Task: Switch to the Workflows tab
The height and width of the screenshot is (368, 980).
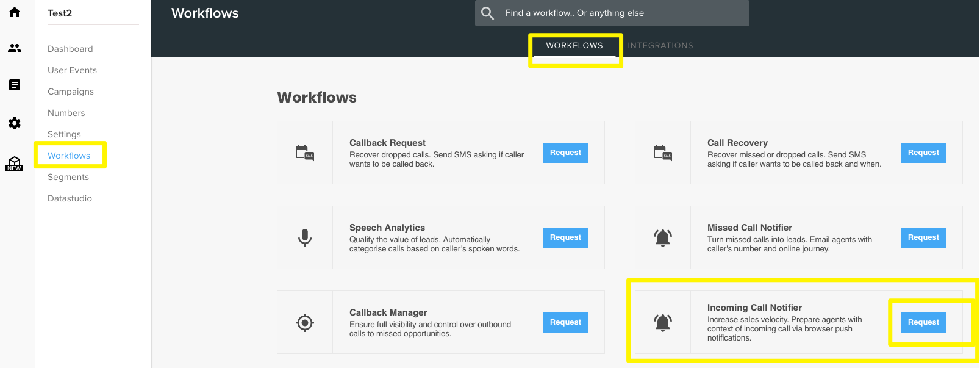Action: pos(574,46)
